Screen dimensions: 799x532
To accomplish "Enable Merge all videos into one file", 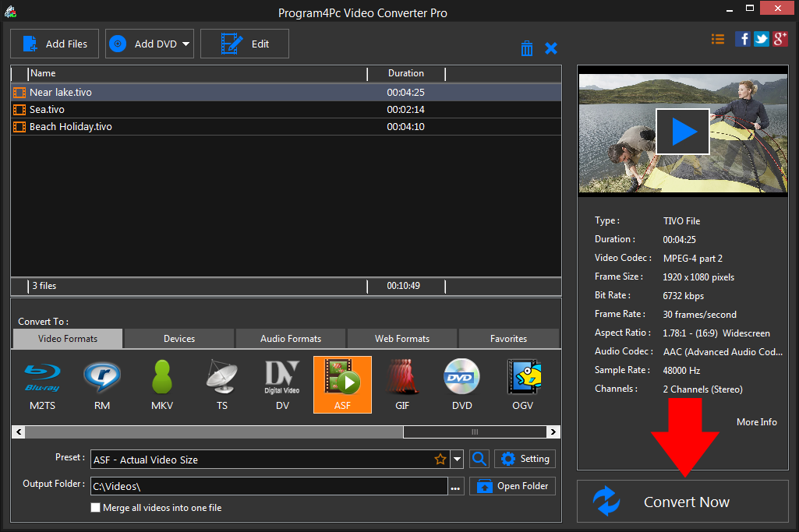I will point(95,508).
